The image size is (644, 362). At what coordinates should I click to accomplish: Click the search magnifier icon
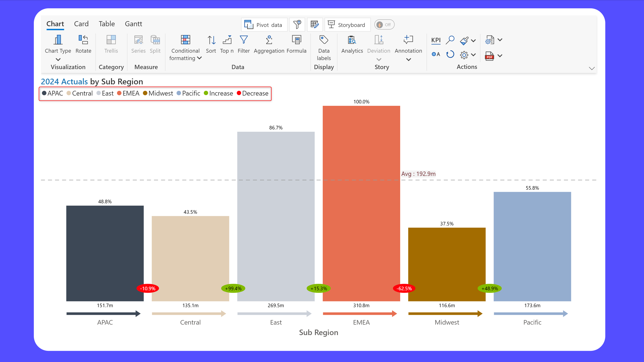(450, 40)
